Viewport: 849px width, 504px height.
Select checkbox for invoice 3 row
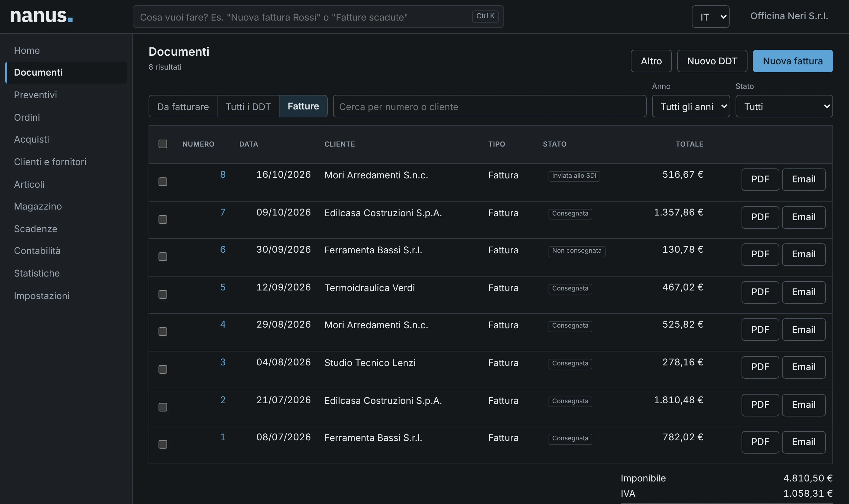[163, 369]
